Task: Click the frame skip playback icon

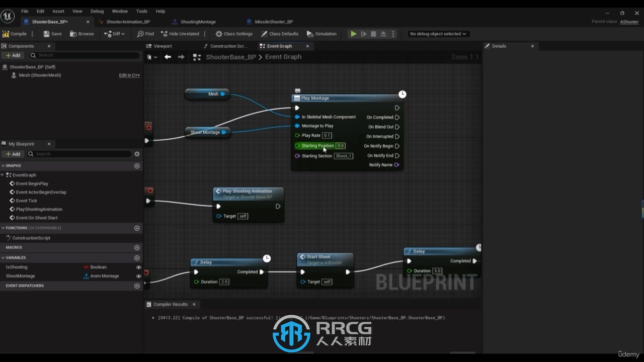Action: pos(364,34)
